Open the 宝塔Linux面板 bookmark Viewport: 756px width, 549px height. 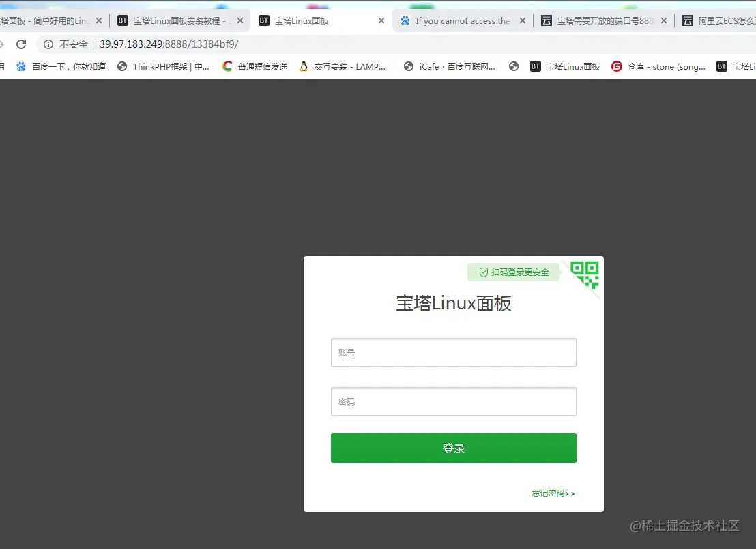565,66
